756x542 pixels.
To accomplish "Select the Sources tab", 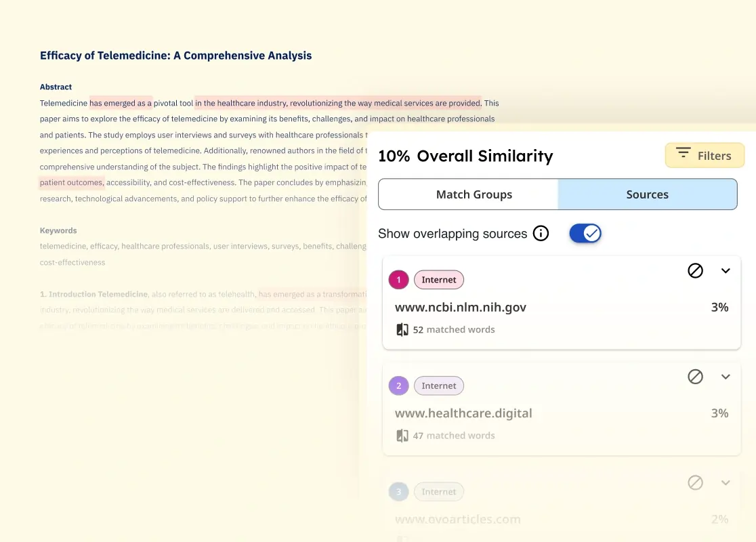I will [x=647, y=194].
